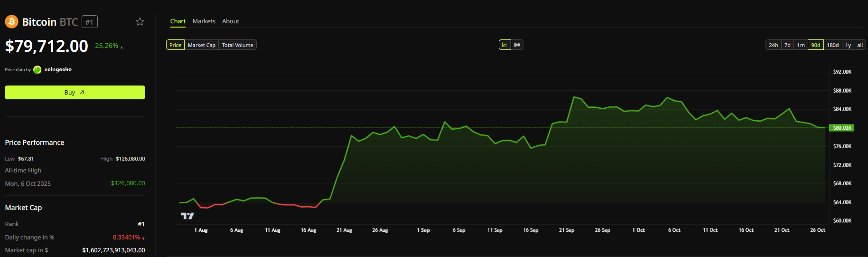Click the Low $67.81 value
868x257 pixels.
[x=26, y=159]
